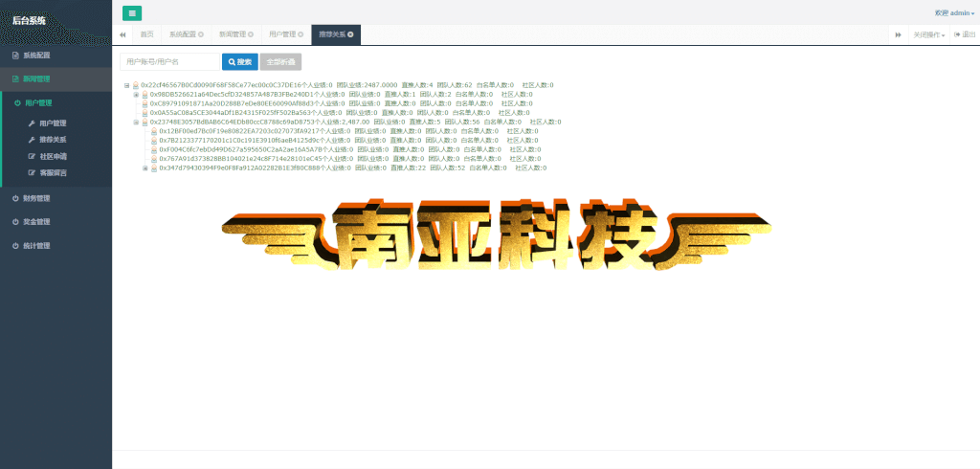This screenshot has width=980, height=469.
Task: Expand the 统计管理 sidebar menu
Action: click(56, 246)
